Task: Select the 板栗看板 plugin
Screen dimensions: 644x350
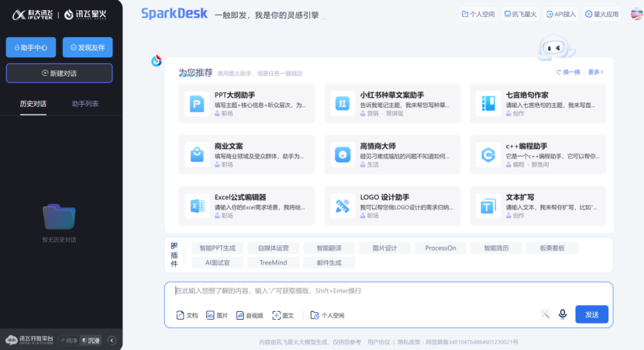Action: [x=552, y=248]
